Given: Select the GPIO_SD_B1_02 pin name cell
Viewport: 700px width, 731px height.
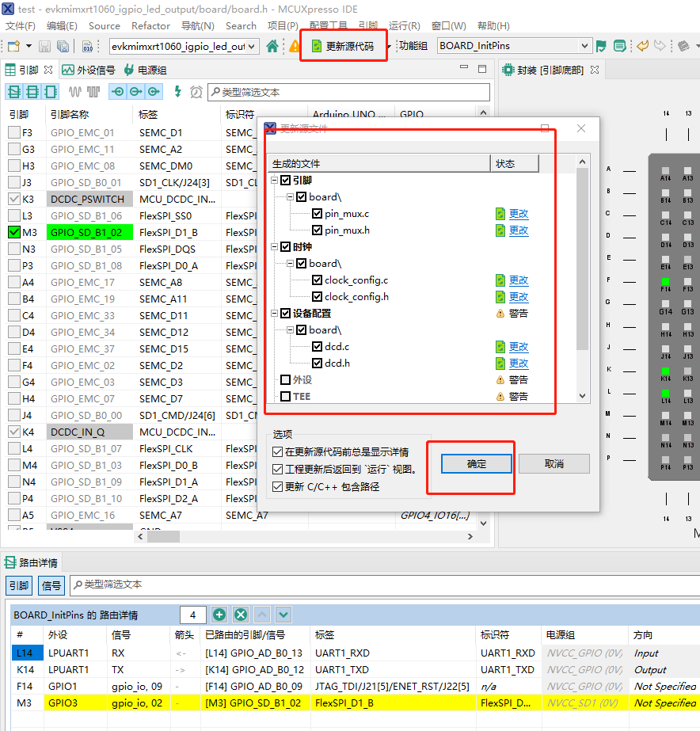Looking at the screenshot, I should [89, 232].
